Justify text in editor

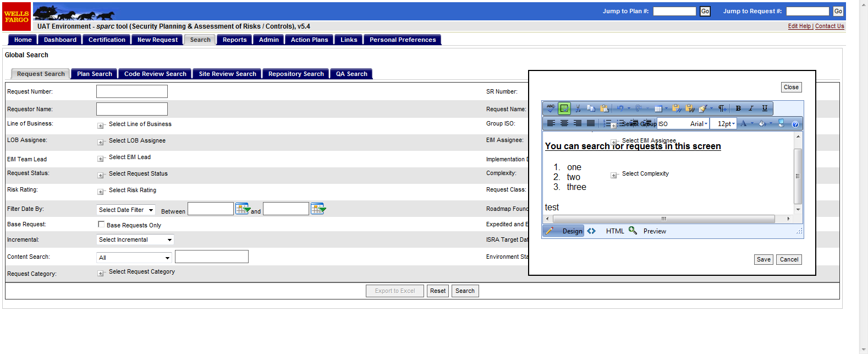pyautogui.click(x=591, y=123)
